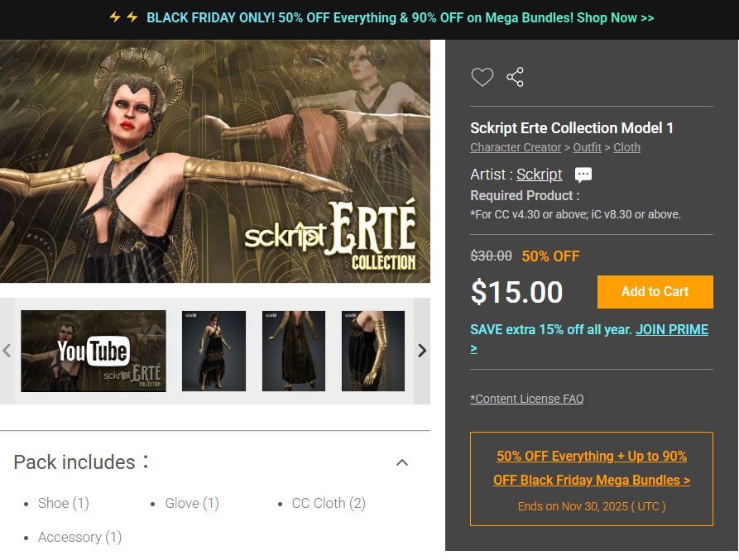Show previous thumbnails with left arrow
This screenshot has width=739, height=560.
point(7,351)
